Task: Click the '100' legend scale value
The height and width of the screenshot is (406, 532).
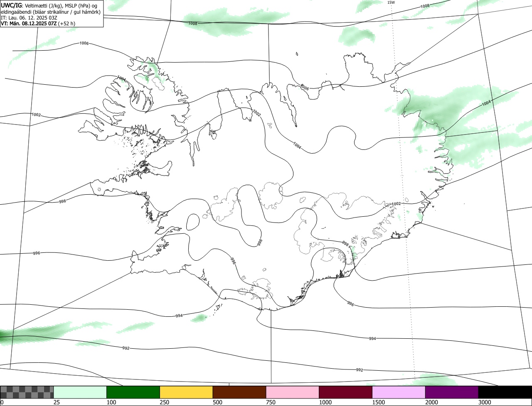Action: tap(111, 402)
